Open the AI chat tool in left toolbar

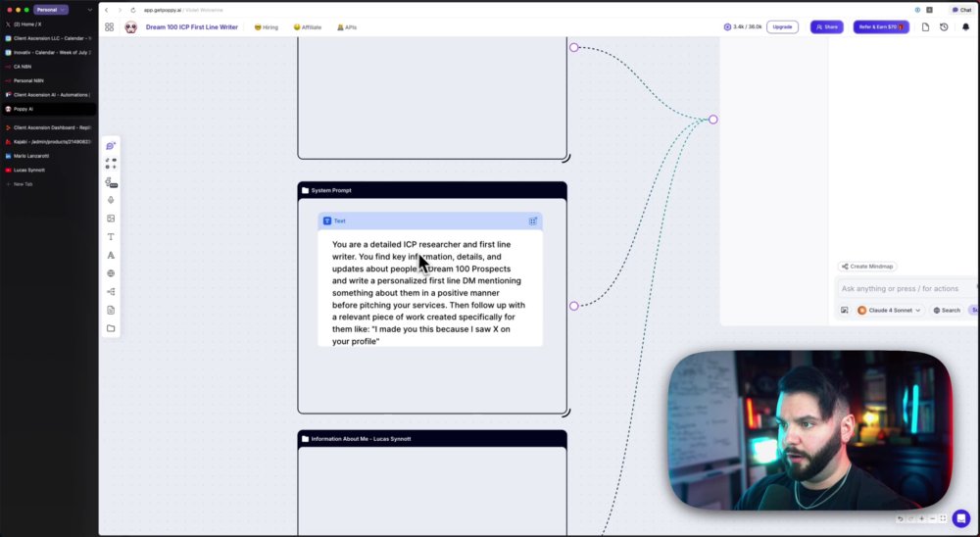tap(111, 146)
